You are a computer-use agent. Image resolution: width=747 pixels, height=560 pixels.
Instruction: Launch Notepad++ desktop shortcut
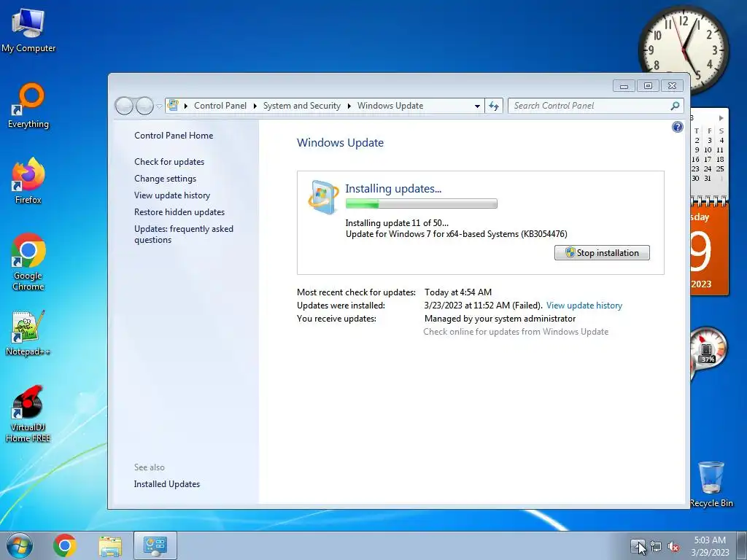click(28, 333)
